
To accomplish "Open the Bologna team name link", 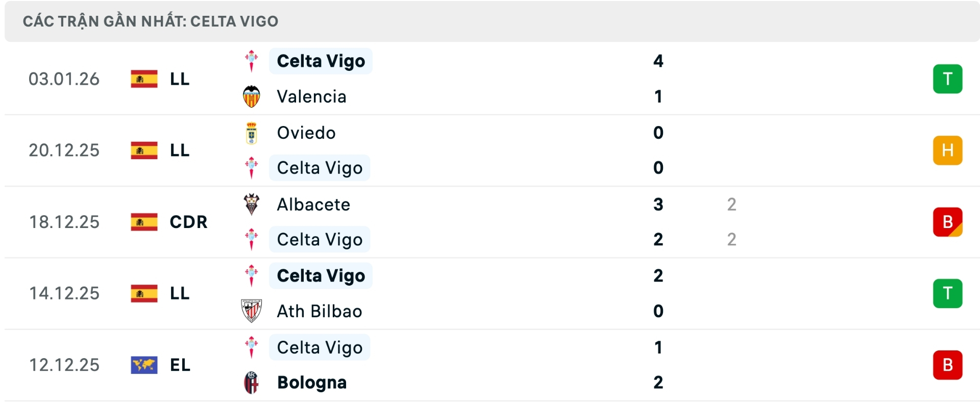I will (x=311, y=383).
